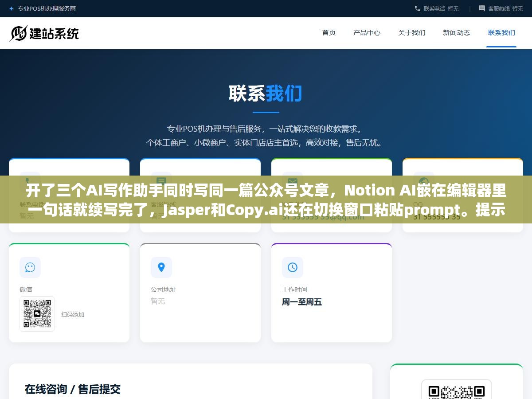This screenshot has height=399, width=532.
Task: Click the chat icon beside 客服热线
Action: [x=482, y=8]
